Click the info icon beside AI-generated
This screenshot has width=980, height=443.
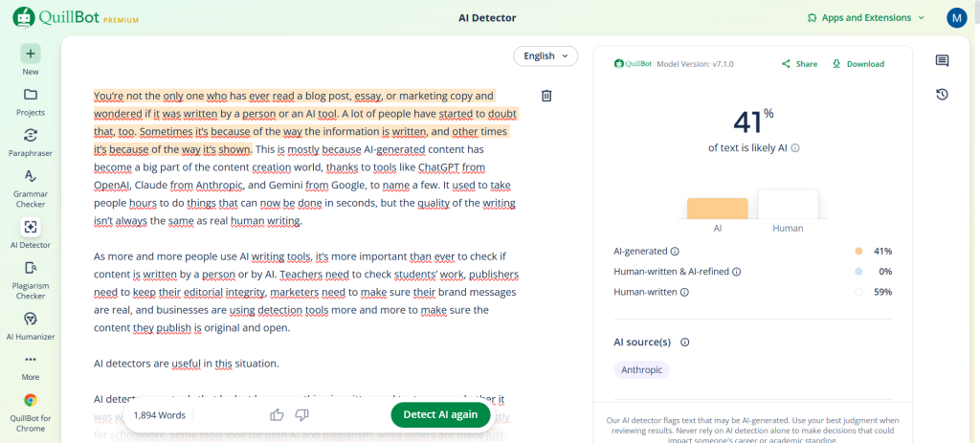click(x=675, y=252)
